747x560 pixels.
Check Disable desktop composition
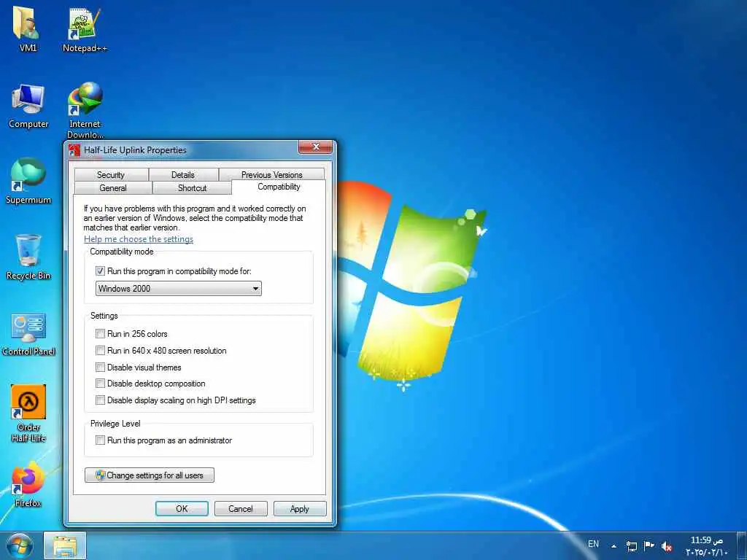pos(100,384)
